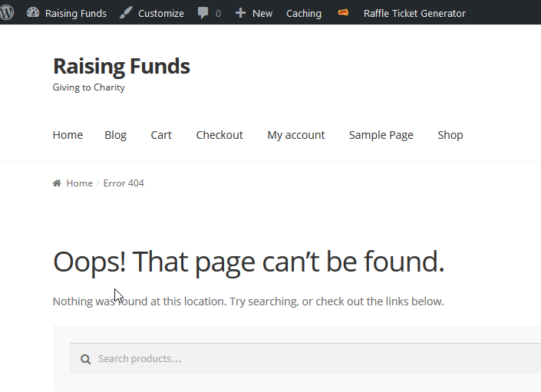Open Raffle Ticket Generator in admin bar

[414, 13]
